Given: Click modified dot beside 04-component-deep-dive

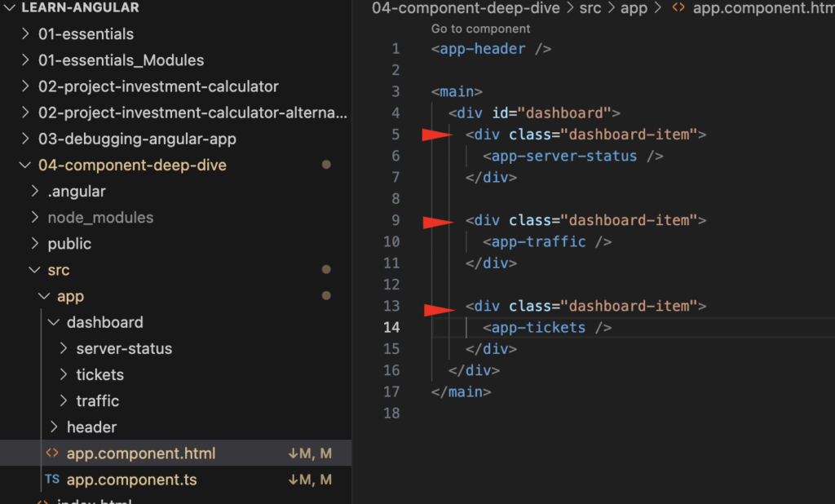Looking at the screenshot, I should 326,165.
